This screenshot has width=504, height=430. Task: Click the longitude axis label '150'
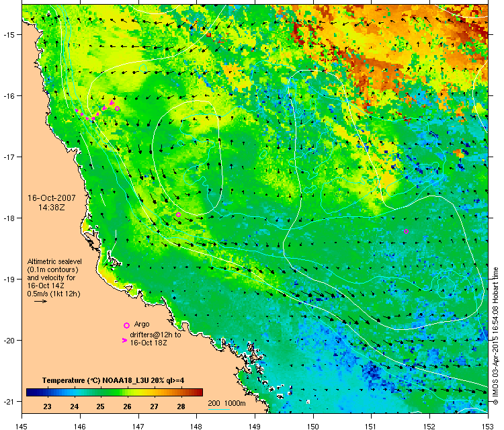tap(313, 427)
